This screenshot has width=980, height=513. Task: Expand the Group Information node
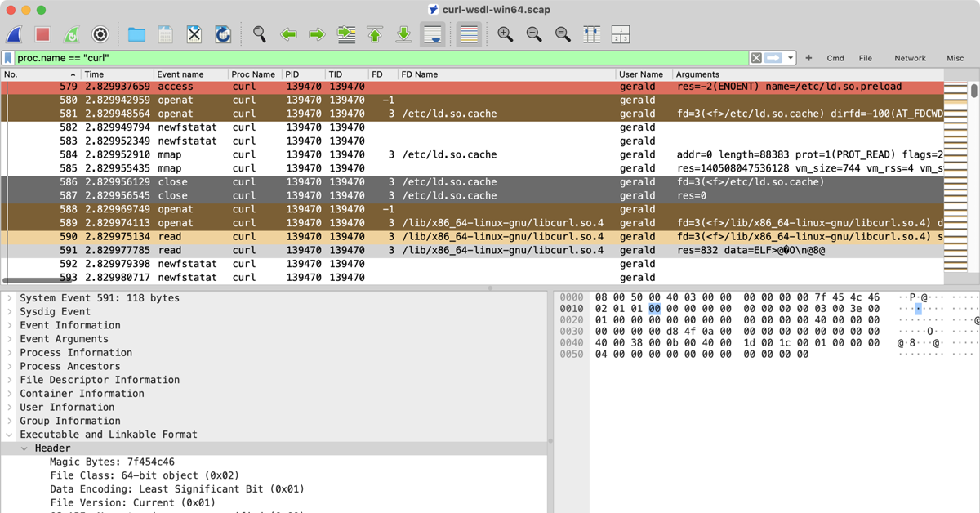point(10,421)
